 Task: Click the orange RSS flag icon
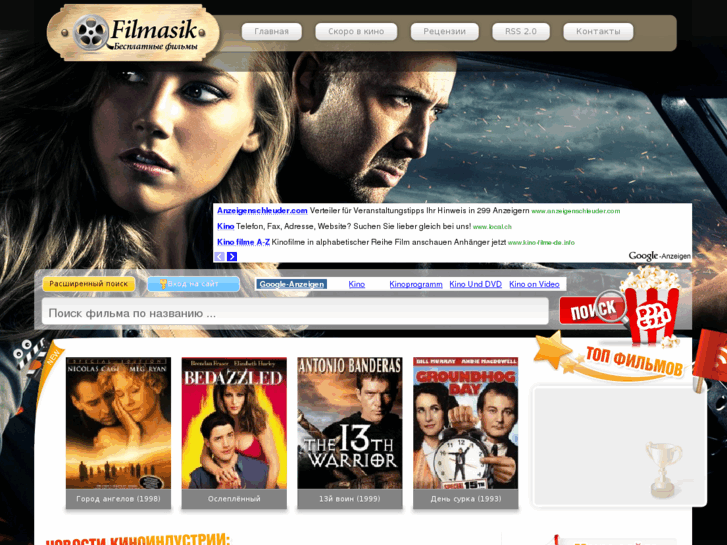[x=710, y=359]
